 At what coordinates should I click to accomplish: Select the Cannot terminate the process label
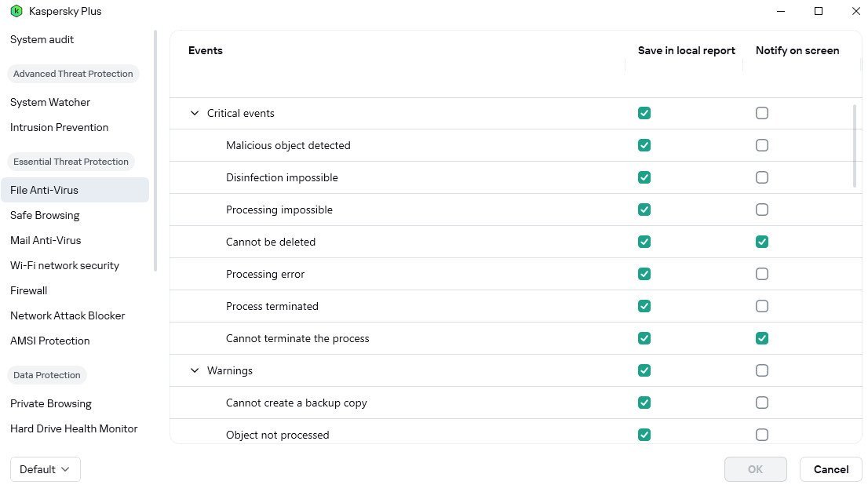pos(297,338)
